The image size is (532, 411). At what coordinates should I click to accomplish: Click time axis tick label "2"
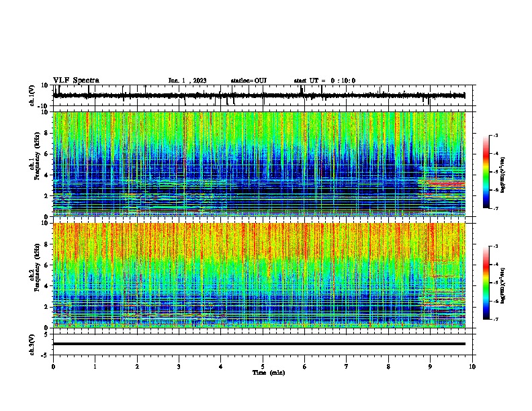pyautogui.click(x=137, y=367)
